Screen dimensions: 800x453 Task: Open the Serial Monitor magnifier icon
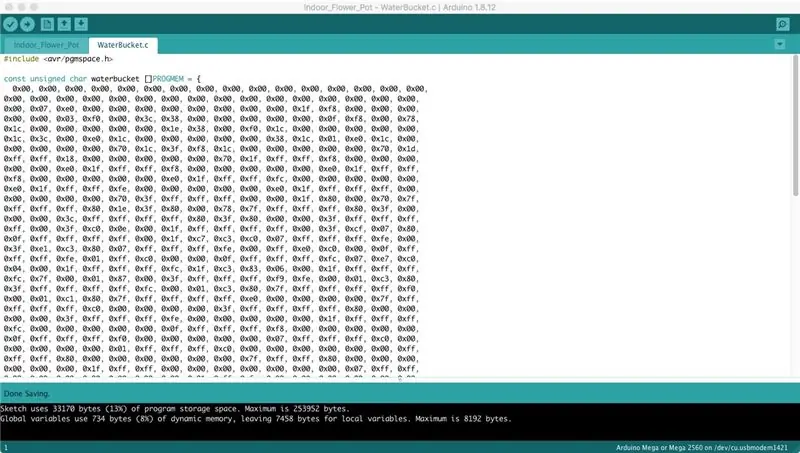click(x=782, y=24)
